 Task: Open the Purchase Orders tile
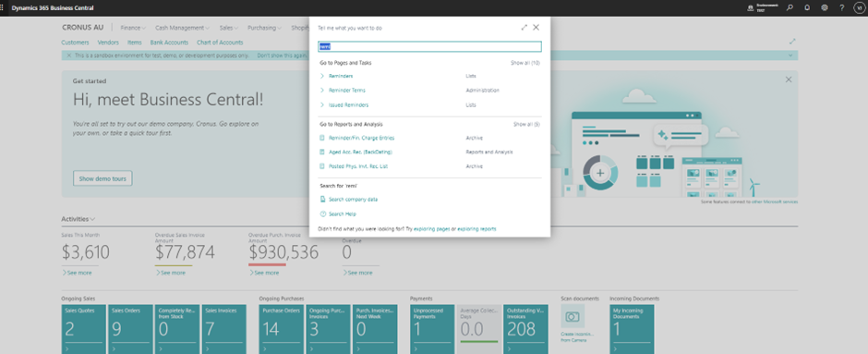pos(282,329)
